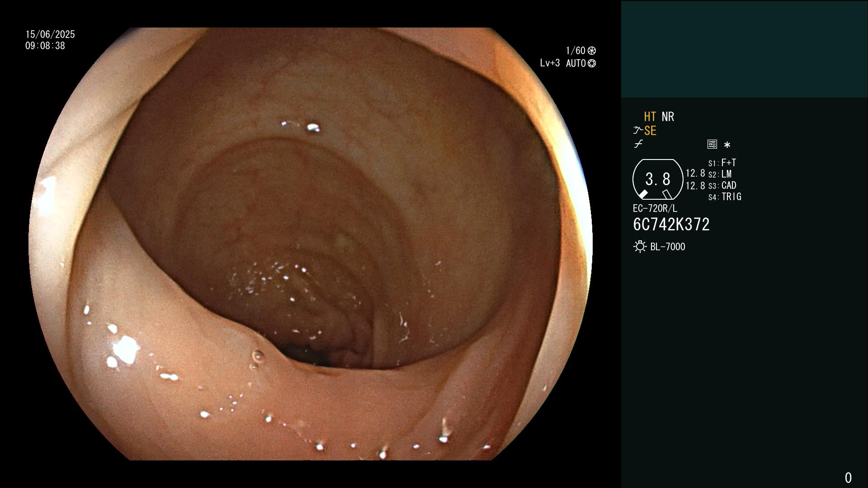Screen dimensions: 868x488
Task: Click the lower 12.8 diameter value
Action: [695, 186]
